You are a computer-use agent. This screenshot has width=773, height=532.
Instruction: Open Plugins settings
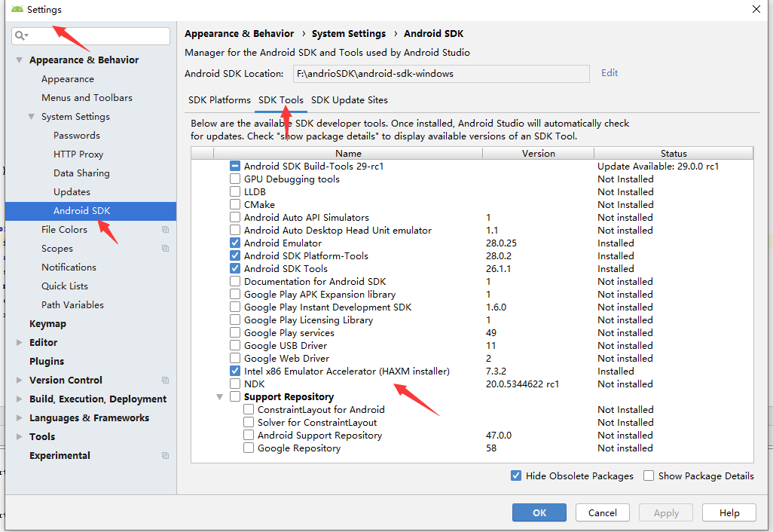click(47, 362)
